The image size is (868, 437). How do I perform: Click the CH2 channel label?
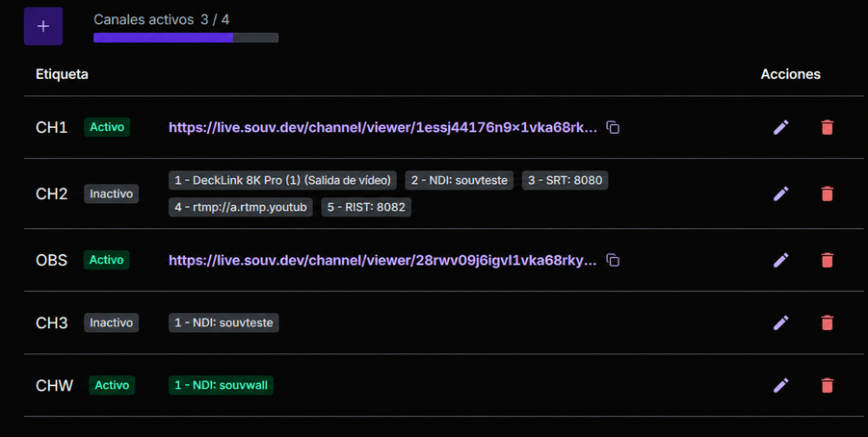click(x=51, y=193)
